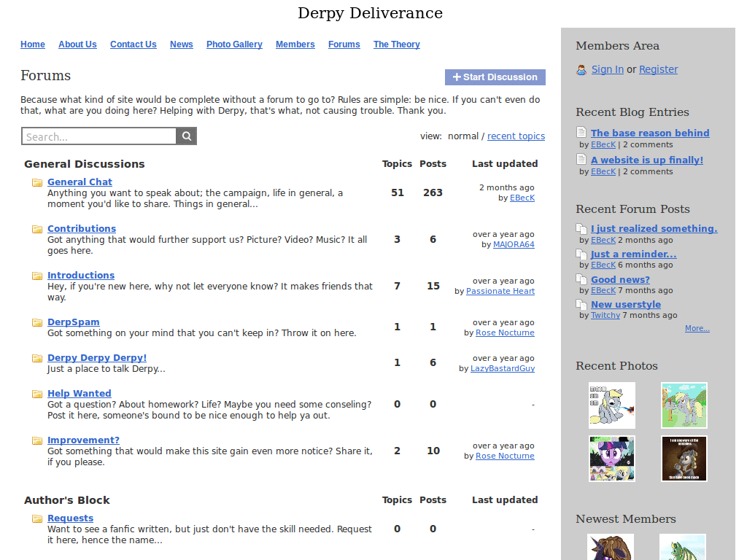Viewport: 747px width, 560px height.
Task: Open forum post I just realized something
Action: pos(654,228)
